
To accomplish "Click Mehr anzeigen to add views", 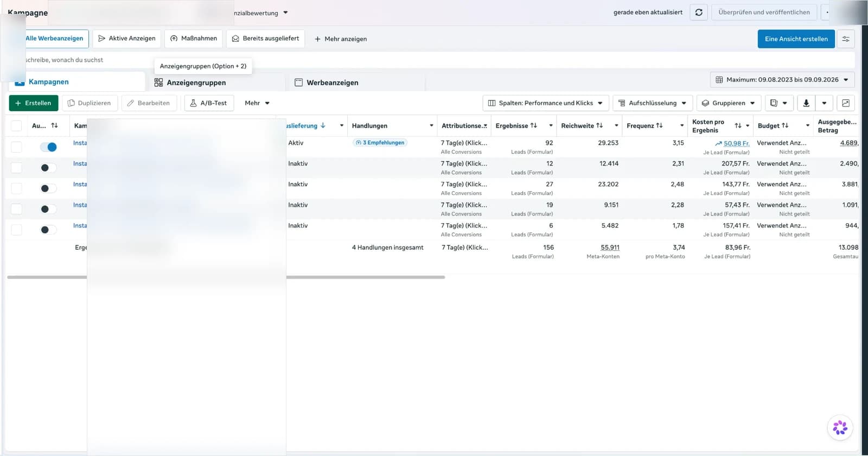I will click(x=341, y=39).
